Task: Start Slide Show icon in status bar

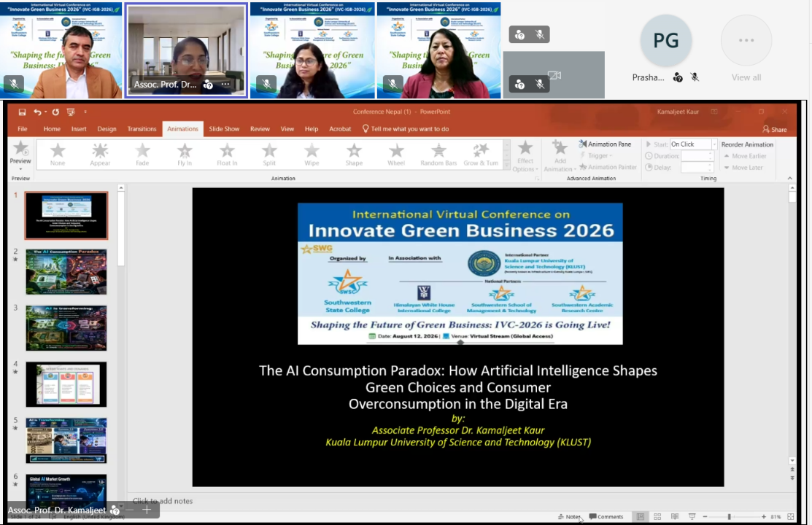Action: (x=692, y=517)
